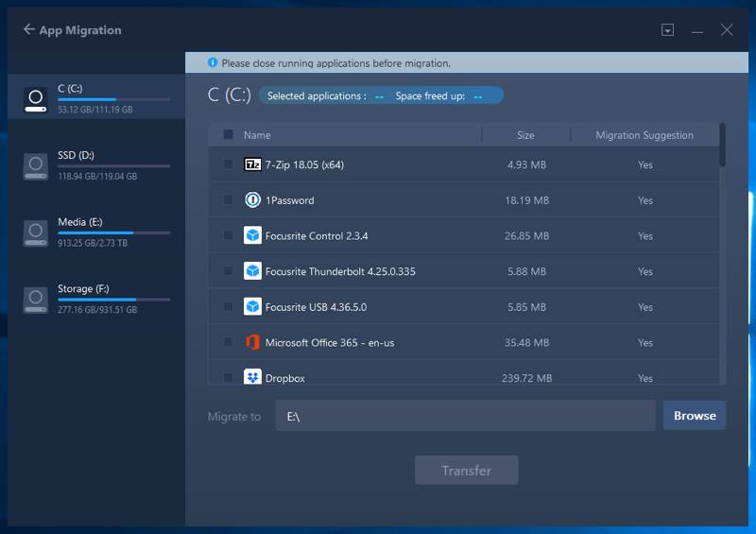Click the application list vertical scrollbar
This screenshot has width=756, height=534.
pyautogui.click(x=722, y=145)
